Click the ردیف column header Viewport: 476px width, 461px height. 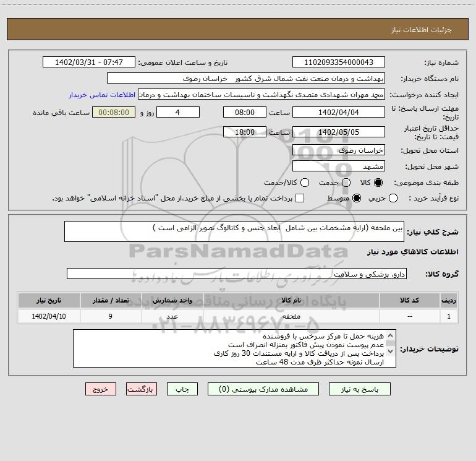click(x=449, y=300)
